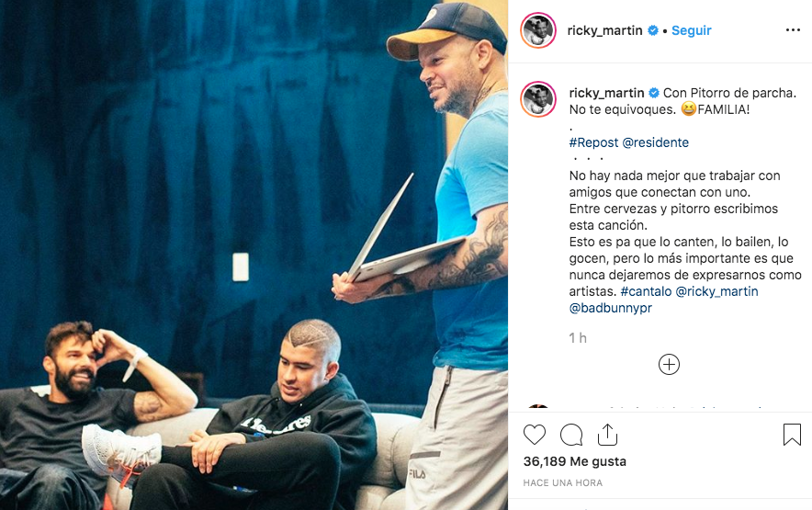The height and width of the screenshot is (510, 812).
Task: Like the post with the heart icon
Action: 535,435
